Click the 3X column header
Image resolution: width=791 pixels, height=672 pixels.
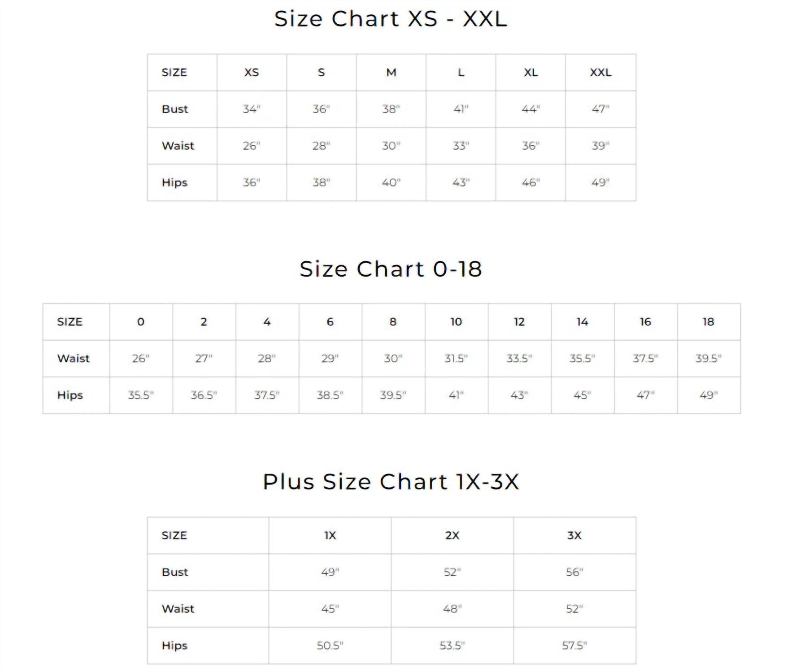click(574, 536)
